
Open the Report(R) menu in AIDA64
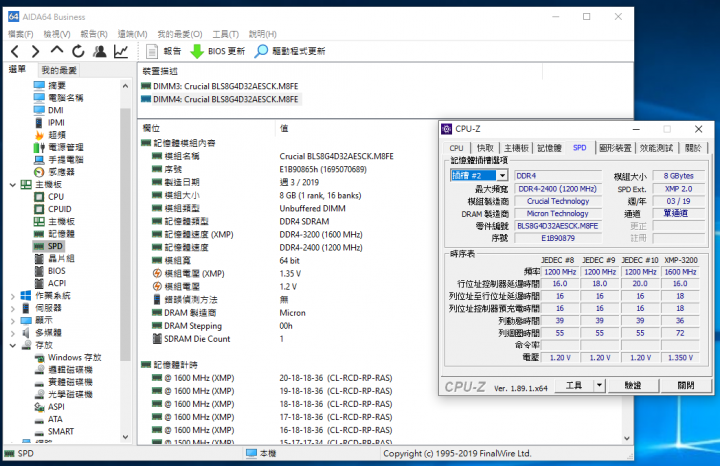94,34
